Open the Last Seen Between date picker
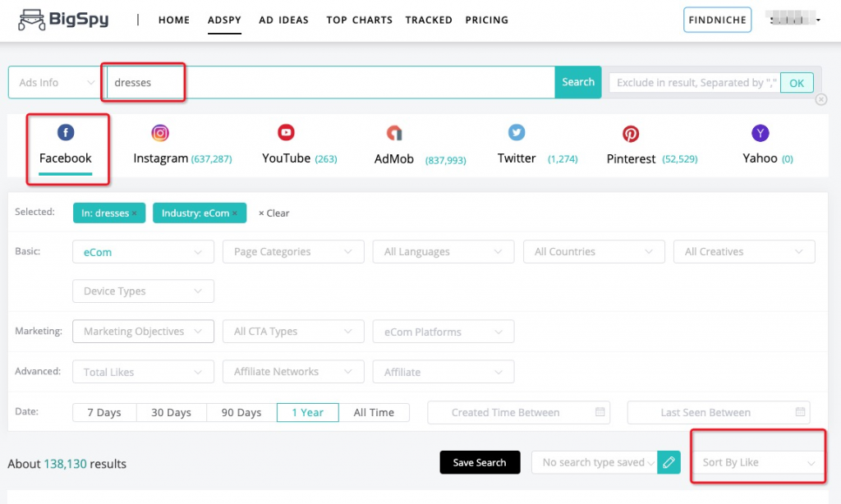The image size is (841, 504). [719, 412]
